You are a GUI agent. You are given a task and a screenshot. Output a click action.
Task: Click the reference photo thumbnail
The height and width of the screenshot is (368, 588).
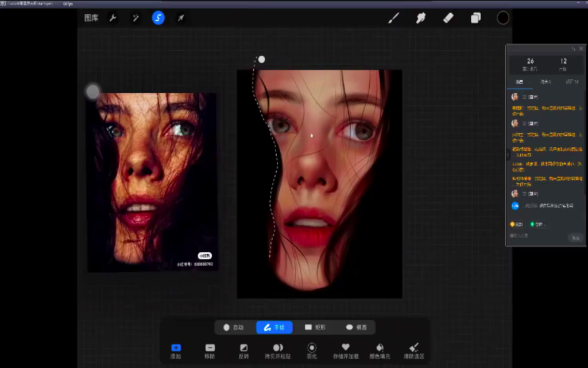pos(152,181)
